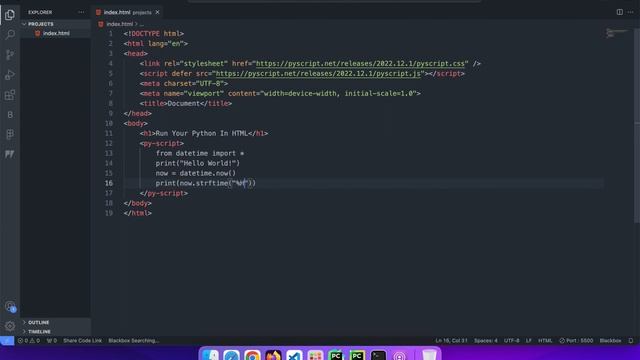Click Share Code Link in status bar
This screenshot has height=360, width=640.
82,340
